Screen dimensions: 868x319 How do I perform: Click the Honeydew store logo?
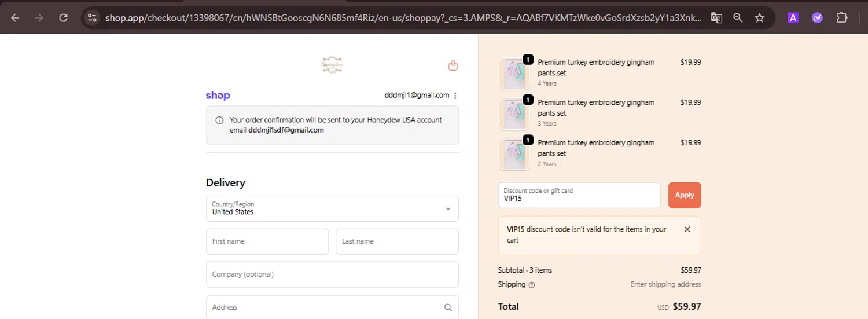[x=332, y=65]
